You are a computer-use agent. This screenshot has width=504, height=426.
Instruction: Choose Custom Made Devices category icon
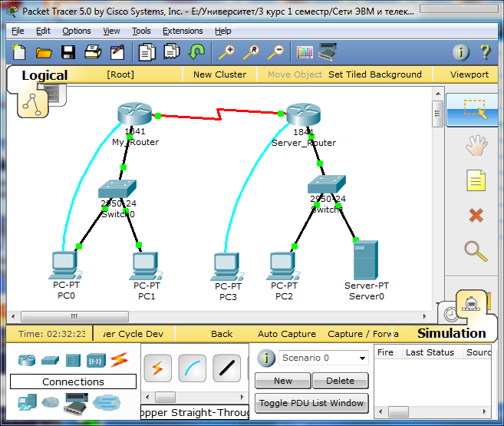tap(76, 403)
